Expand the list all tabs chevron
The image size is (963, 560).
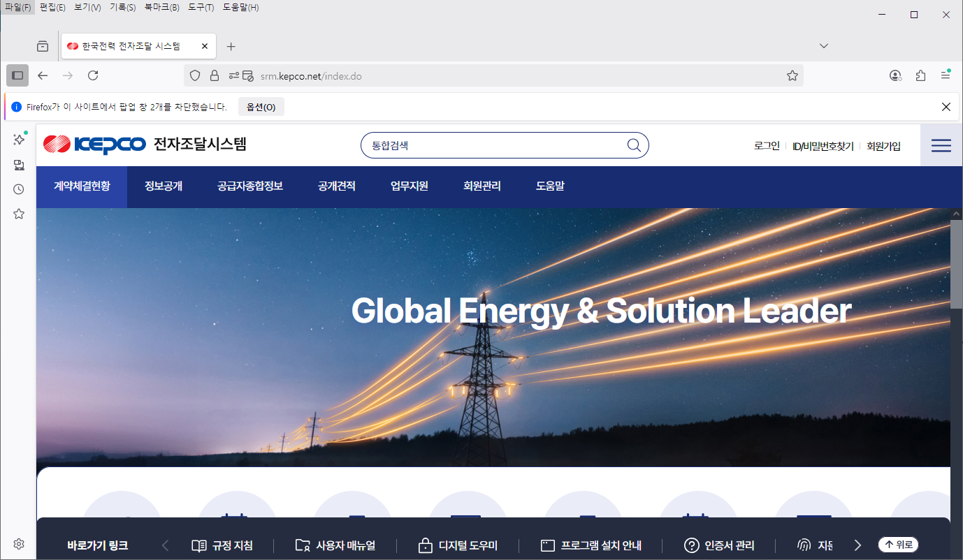pyautogui.click(x=823, y=46)
